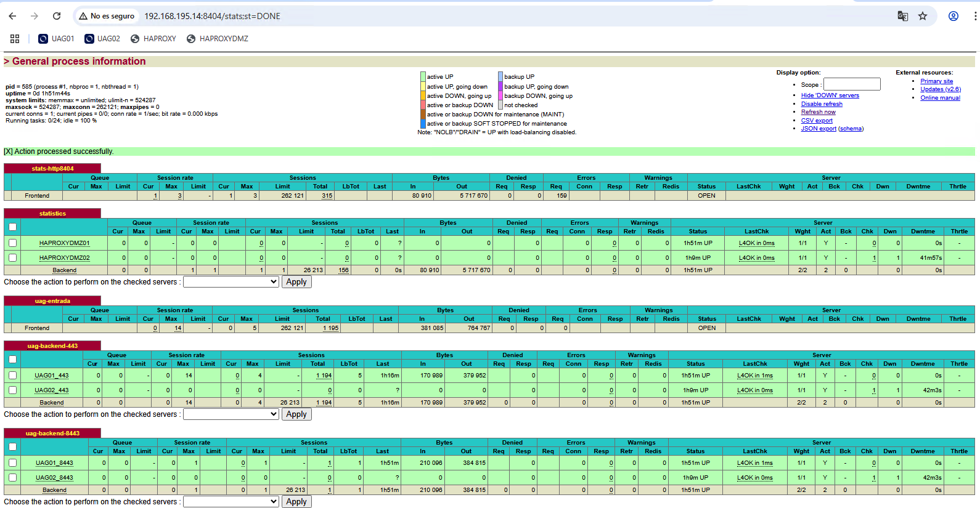
Task: Click the Disable refresh link
Action: (822, 104)
